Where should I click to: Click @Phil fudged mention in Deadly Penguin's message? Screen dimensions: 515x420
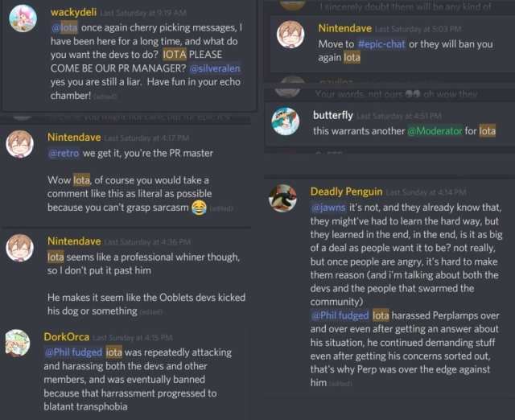(x=340, y=315)
